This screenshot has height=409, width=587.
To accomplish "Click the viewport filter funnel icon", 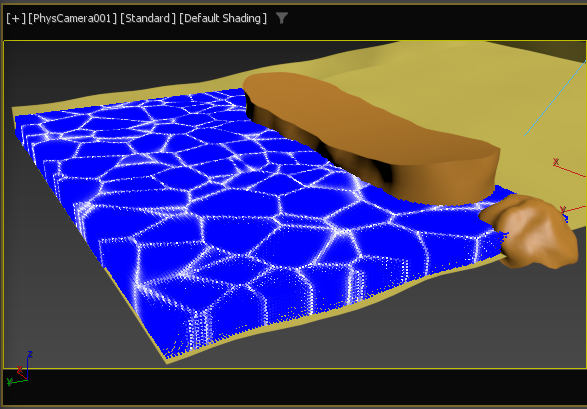I will pos(282,18).
